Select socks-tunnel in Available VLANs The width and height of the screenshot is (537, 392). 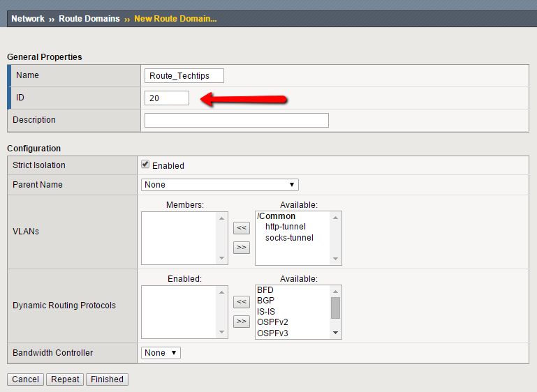coord(288,238)
